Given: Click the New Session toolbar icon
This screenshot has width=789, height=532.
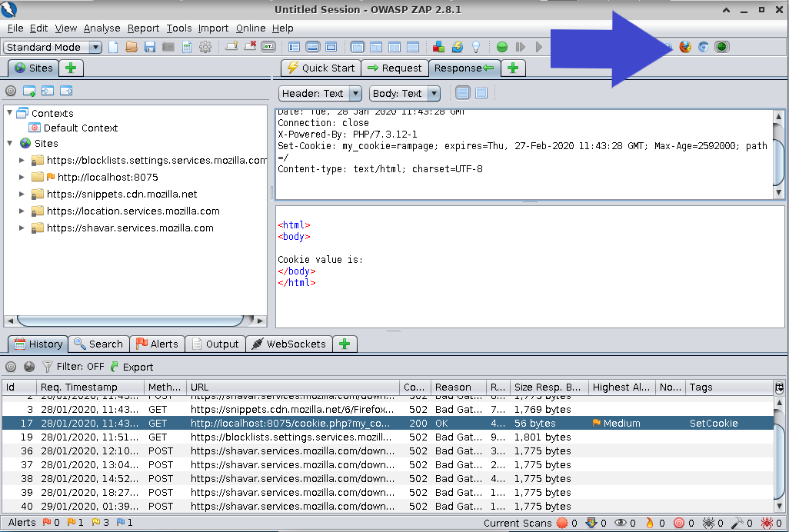Looking at the screenshot, I should [114, 47].
